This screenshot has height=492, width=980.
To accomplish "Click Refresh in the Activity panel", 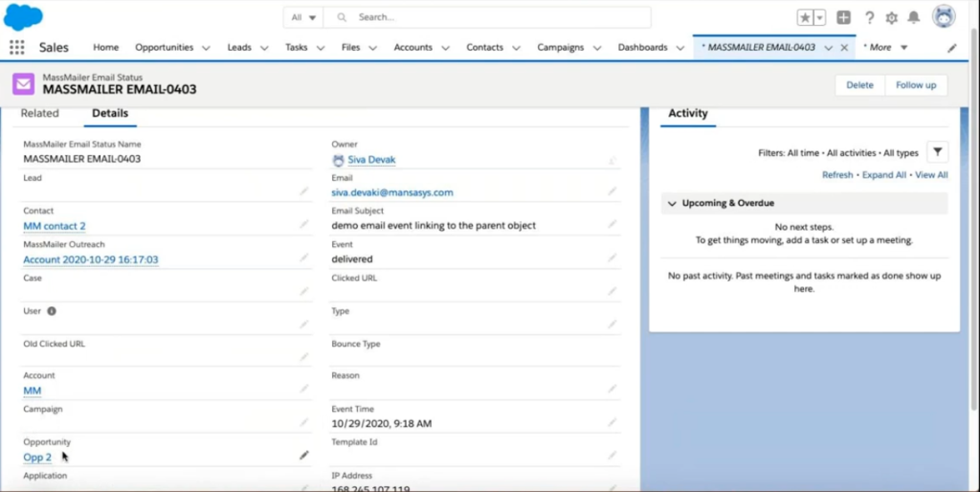I will [x=837, y=175].
